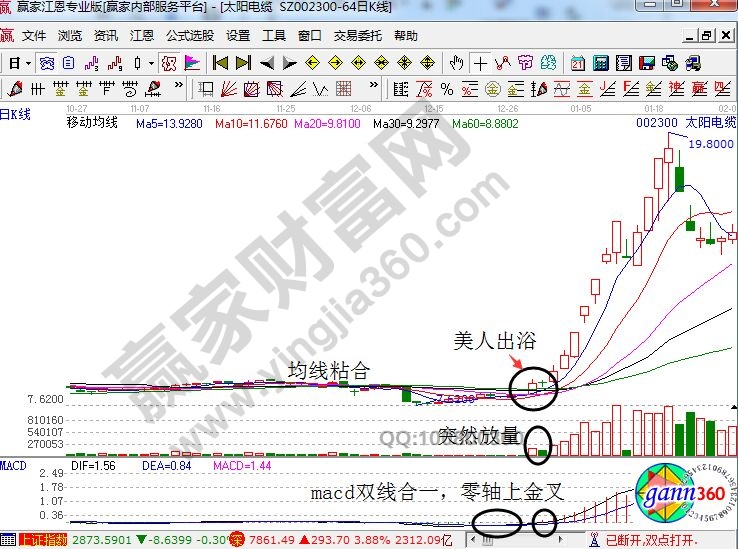Select the red Gann fan lines tool
The image size is (738, 549).
(x=229, y=89)
